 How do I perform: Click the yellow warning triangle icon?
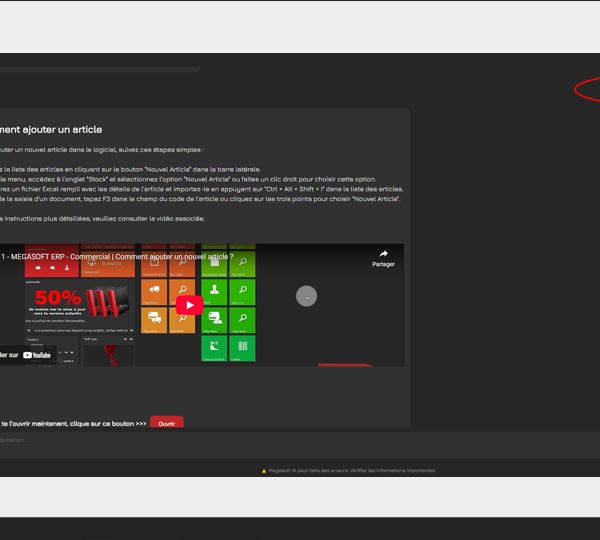264,471
